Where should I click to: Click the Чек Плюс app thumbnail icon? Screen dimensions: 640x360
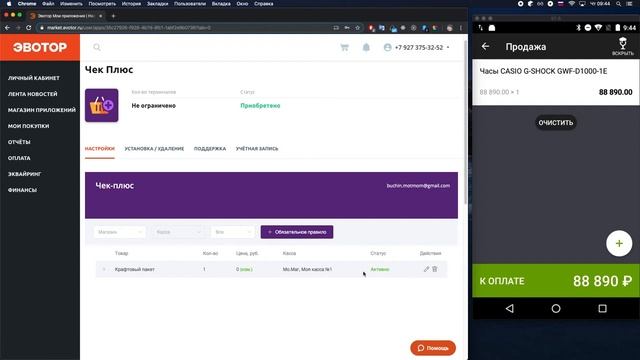point(102,105)
